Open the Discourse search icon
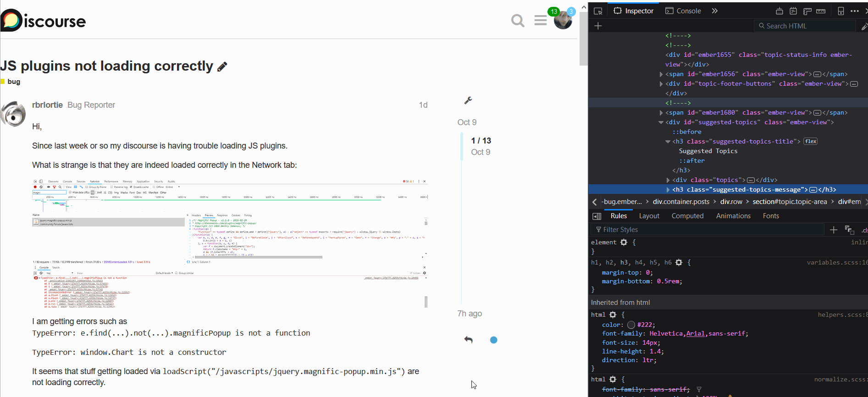868x397 pixels. tap(518, 21)
